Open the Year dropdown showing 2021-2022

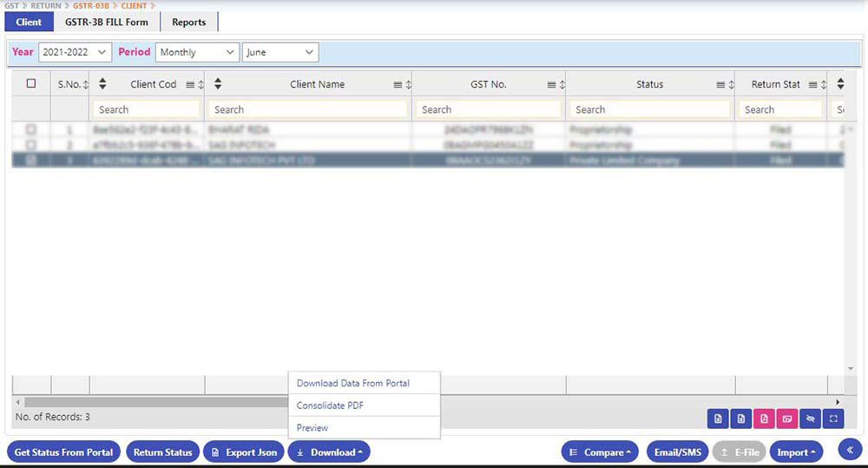75,52
